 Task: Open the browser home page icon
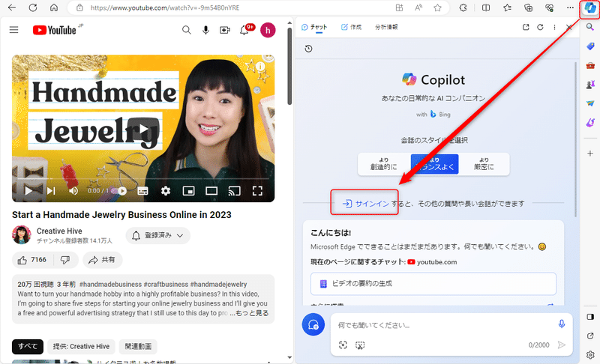54,7
